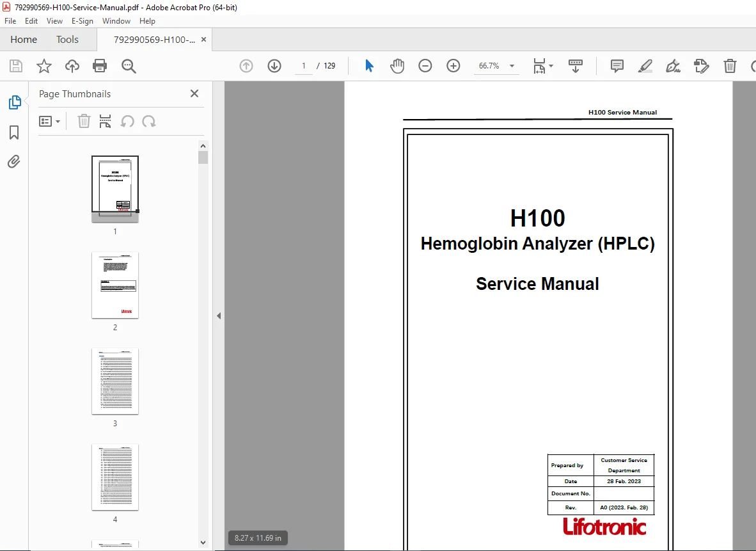Image resolution: width=756 pixels, height=551 pixels.
Task: Open the Stamp edit tool icon
Action: click(x=701, y=66)
